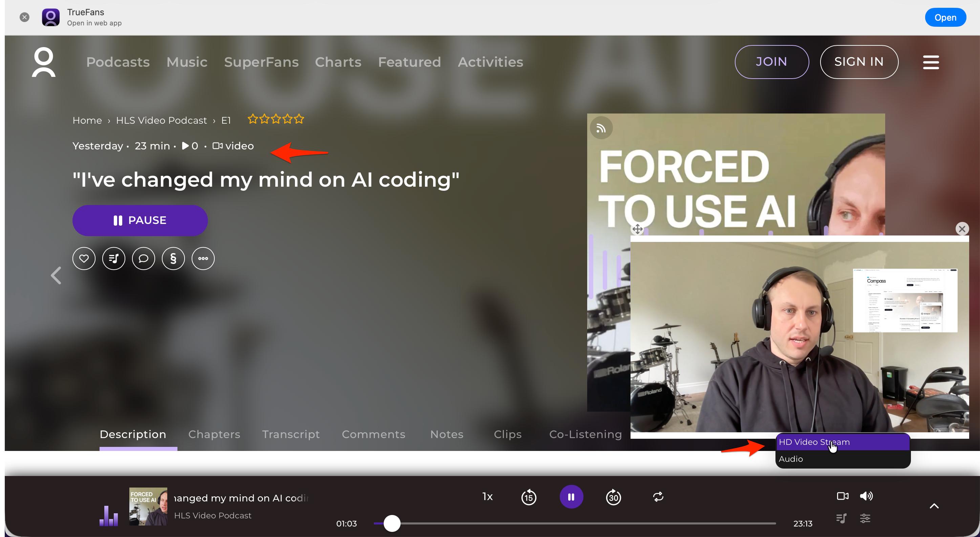The height and width of the screenshot is (537, 980).
Task: Open the hamburger menu
Action: [x=931, y=62]
